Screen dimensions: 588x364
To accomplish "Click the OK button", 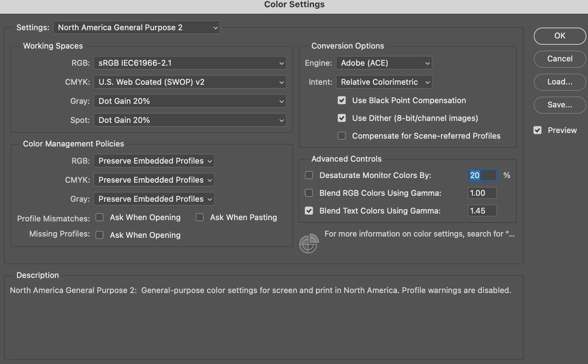I will click(x=560, y=36).
